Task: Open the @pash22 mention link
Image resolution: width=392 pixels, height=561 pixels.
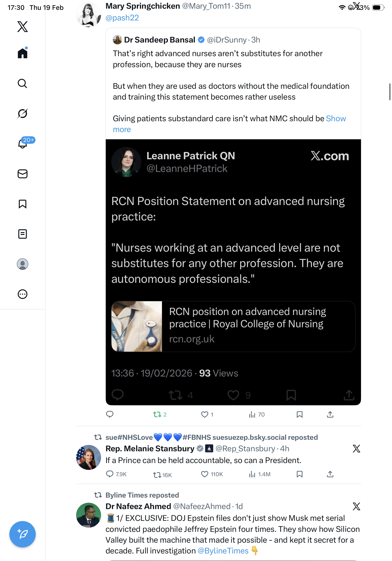Action: pyautogui.click(x=122, y=18)
